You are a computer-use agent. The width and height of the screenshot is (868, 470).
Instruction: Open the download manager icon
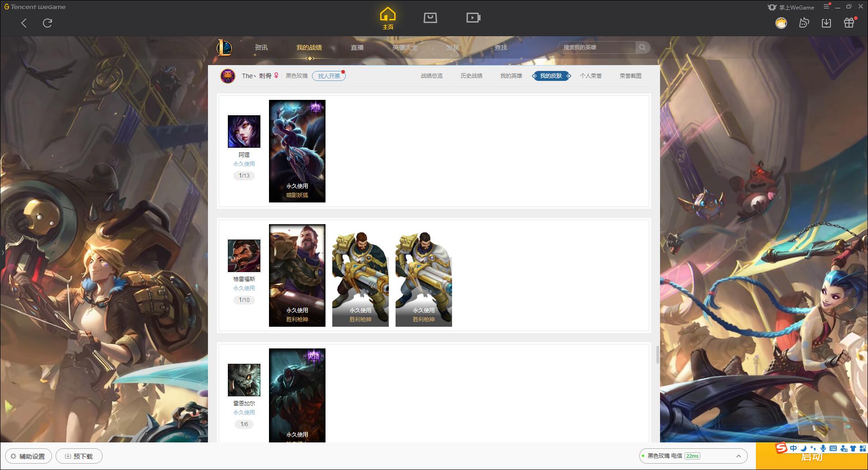point(826,23)
